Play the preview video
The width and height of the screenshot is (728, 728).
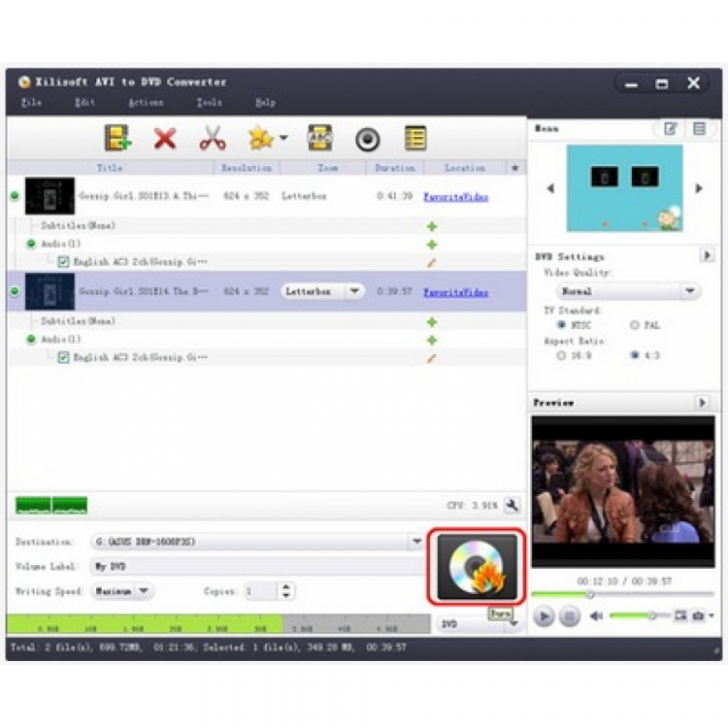click(x=544, y=616)
